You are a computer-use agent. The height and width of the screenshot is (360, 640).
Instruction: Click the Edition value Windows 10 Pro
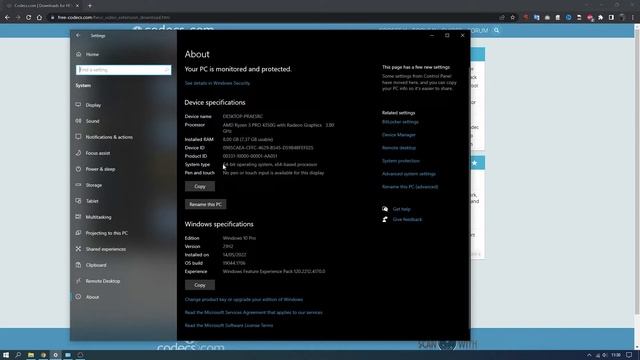[x=239, y=238]
